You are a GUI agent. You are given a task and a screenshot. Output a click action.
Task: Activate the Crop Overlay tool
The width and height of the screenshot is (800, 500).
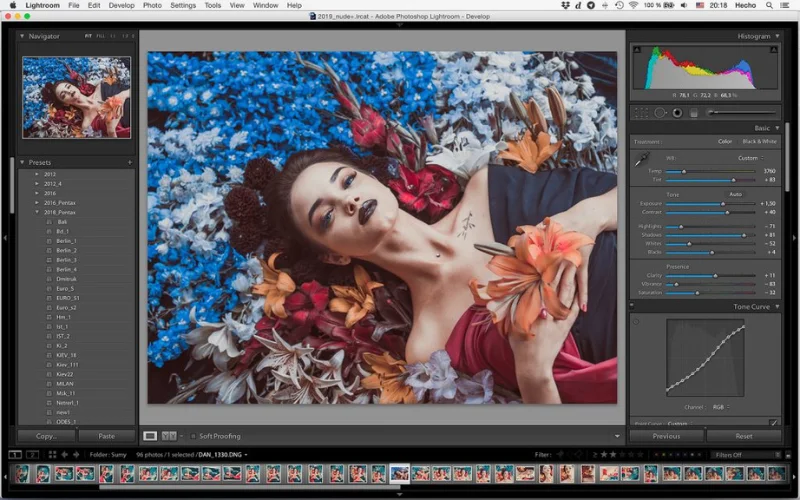click(x=641, y=112)
